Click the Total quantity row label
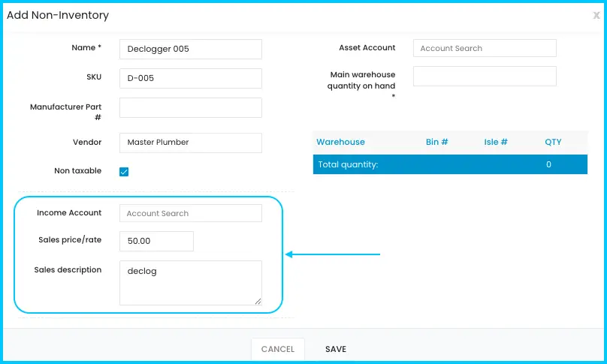 pyautogui.click(x=348, y=164)
